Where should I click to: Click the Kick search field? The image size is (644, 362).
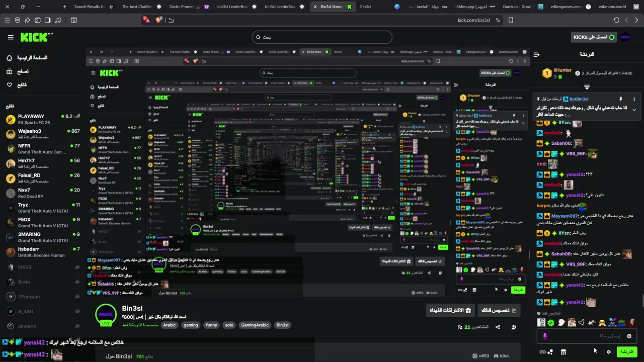[321, 37]
